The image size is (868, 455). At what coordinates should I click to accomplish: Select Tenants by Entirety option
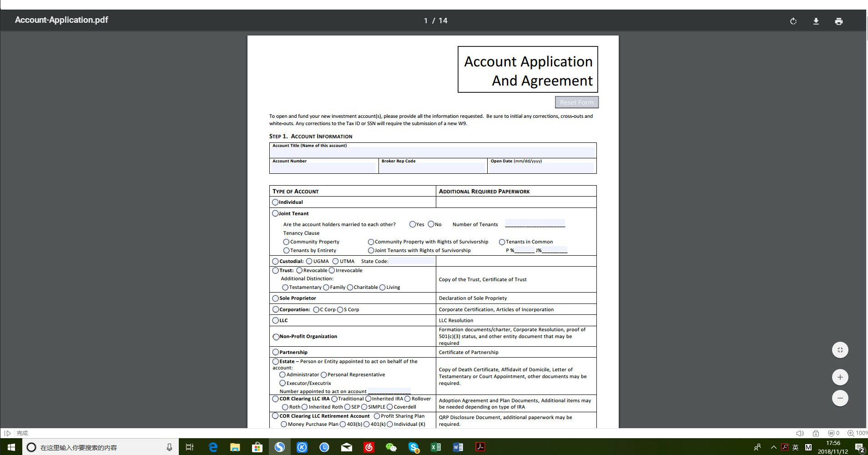click(286, 251)
